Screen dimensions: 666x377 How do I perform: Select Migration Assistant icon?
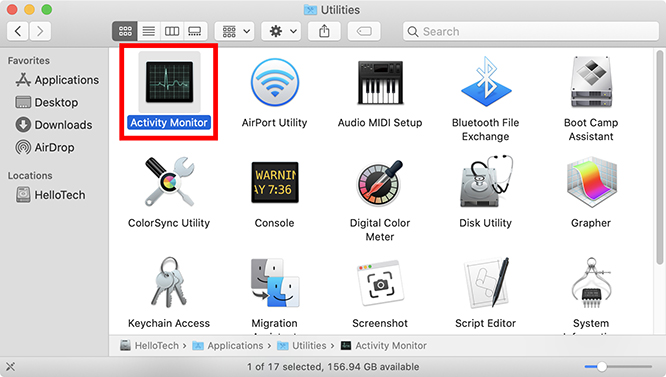click(275, 283)
